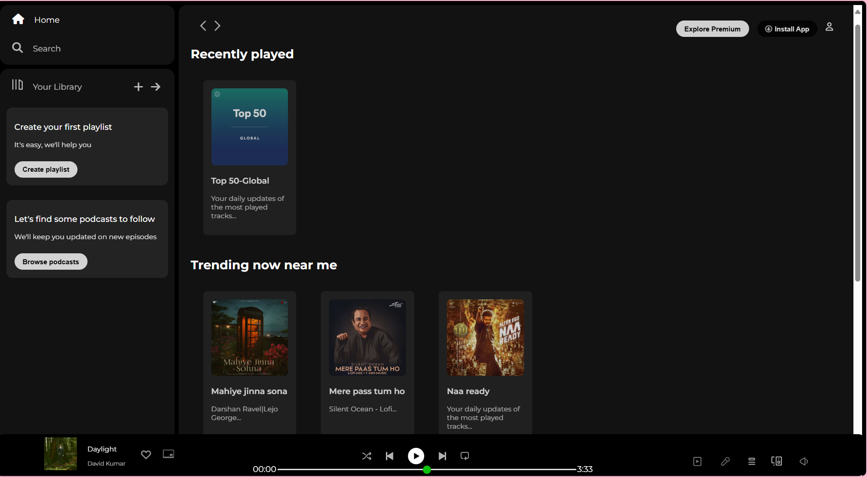Open Search from the sidebar
Image resolution: width=868 pixels, height=477 pixels.
(47, 48)
